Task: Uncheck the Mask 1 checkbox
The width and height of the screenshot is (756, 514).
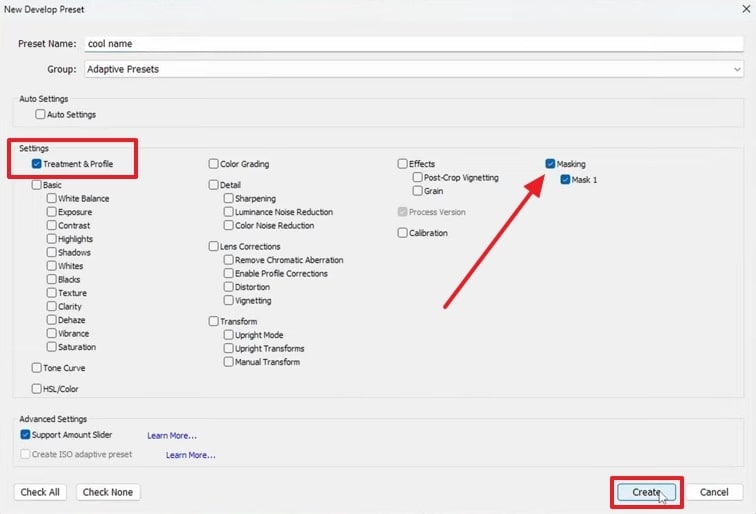Action: coord(565,180)
